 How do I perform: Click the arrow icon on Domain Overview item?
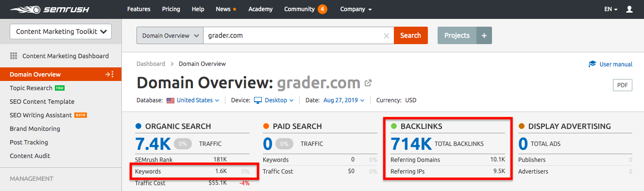pos(109,74)
